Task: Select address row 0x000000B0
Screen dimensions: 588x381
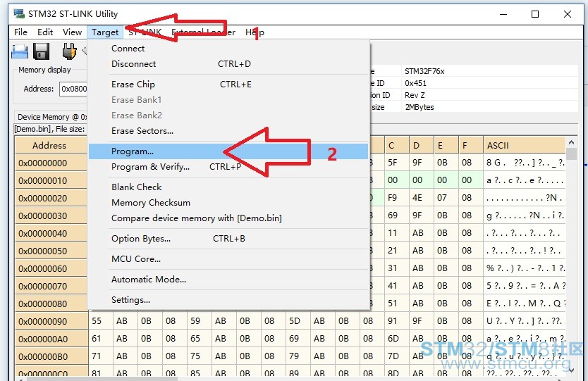Action: click(x=51, y=356)
